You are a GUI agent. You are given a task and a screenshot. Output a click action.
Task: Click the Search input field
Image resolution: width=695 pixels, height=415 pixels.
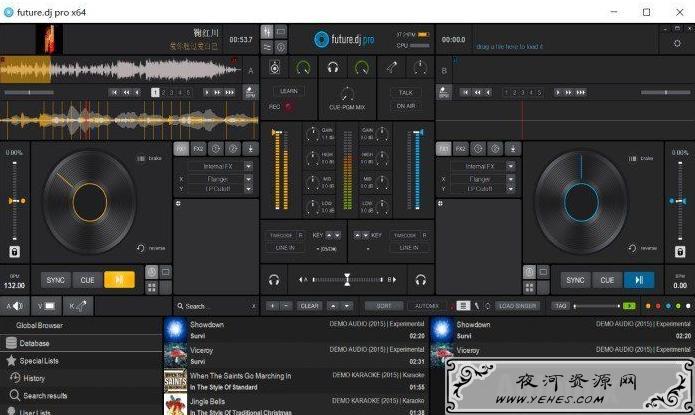coord(216,306)
